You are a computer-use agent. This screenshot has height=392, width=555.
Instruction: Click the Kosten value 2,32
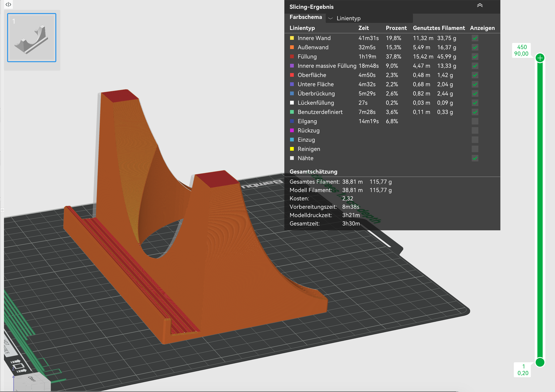tap(348, 198)
